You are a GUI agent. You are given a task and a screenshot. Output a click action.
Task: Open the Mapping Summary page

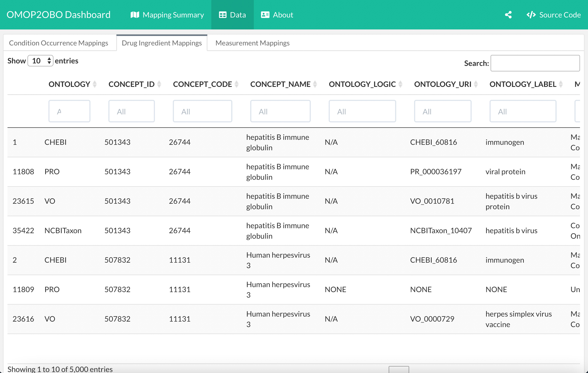click(167, 15)
